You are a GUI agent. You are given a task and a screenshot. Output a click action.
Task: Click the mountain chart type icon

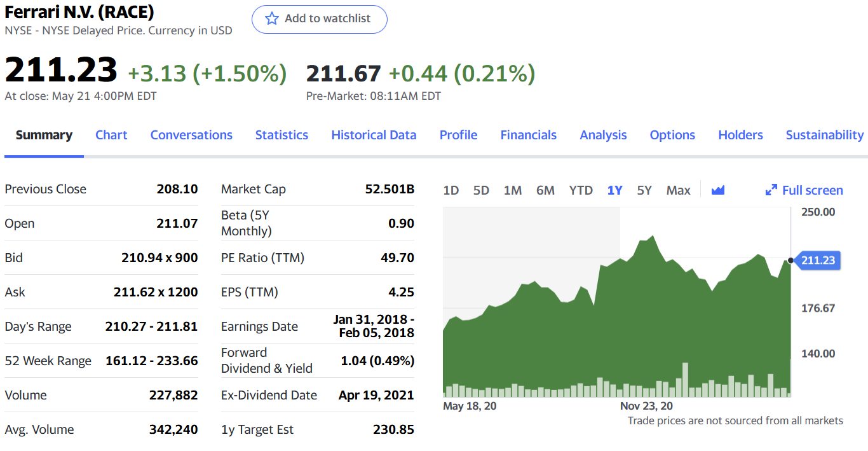click(718, 190)
